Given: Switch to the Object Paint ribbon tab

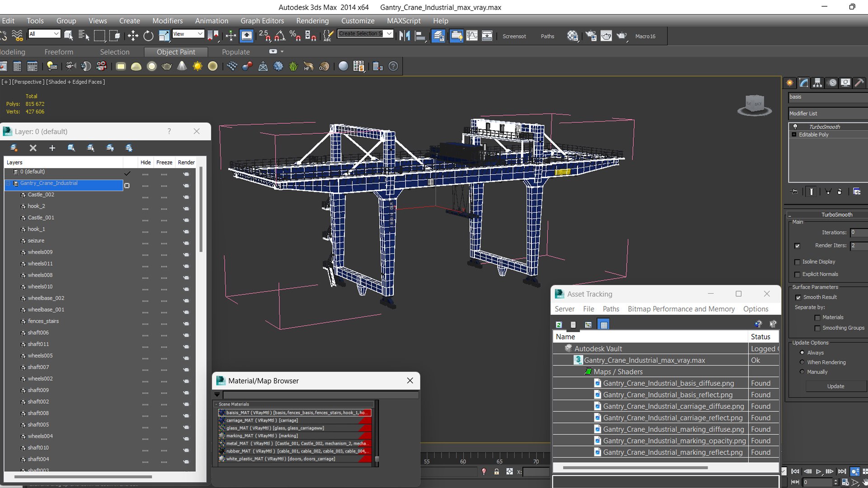Looking at the screenshot, I should coord(176,52).
